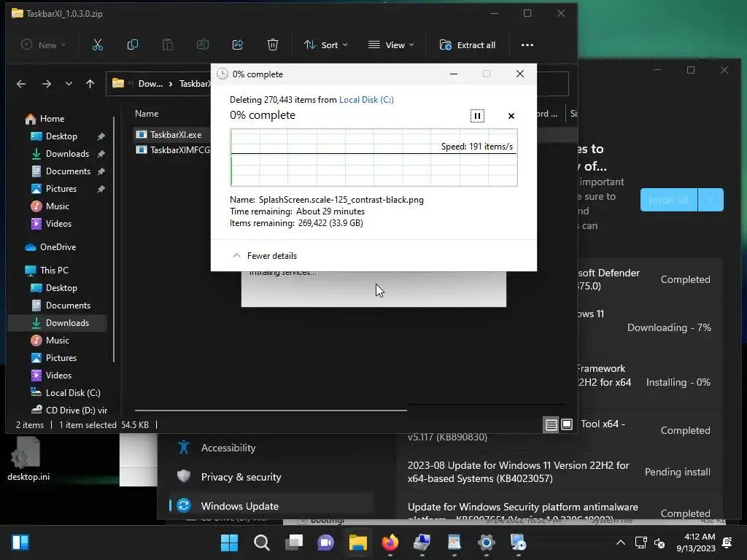The height and width of the screenshot is (560, 747).
Task: Select pinned Documents under Home
Action: pyautogui.click(x=68, y=171)
